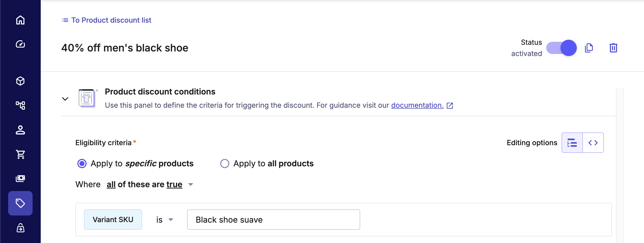Toggle the discount Status switch
This screenshot has height=243, width=644.
point(562,48)
